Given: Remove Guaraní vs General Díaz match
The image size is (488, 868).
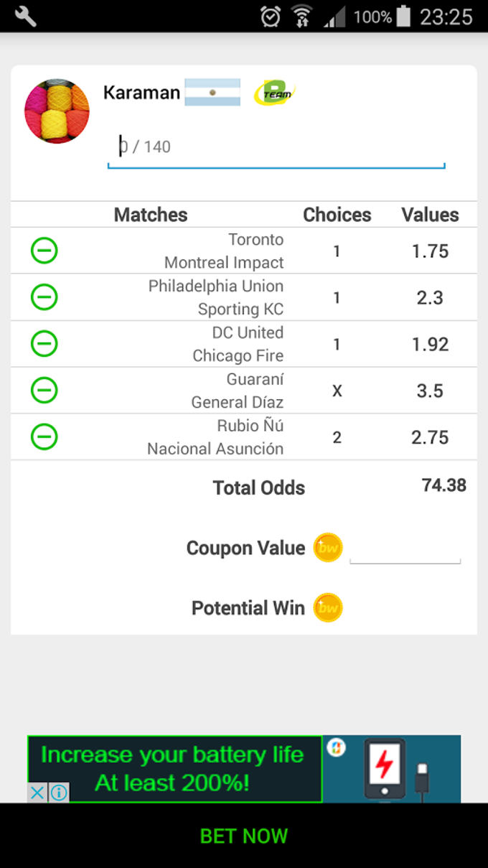Looking at the screenshot, I should [44, 390].
